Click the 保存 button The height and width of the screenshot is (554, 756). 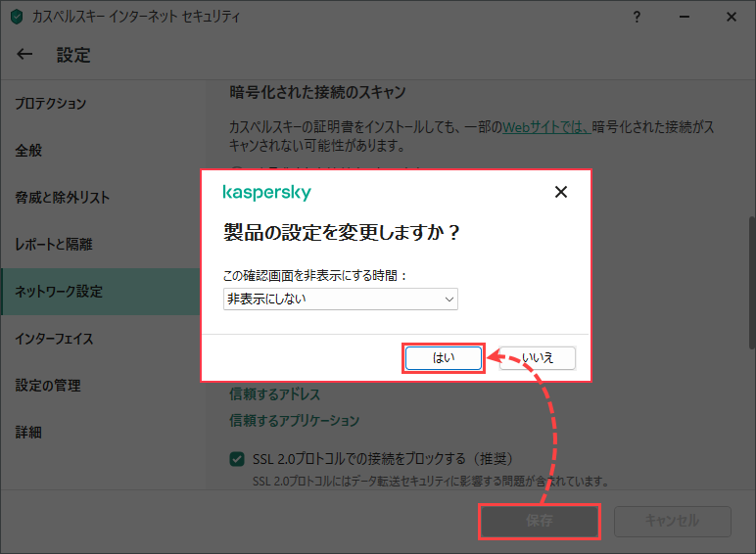[539, 521]
